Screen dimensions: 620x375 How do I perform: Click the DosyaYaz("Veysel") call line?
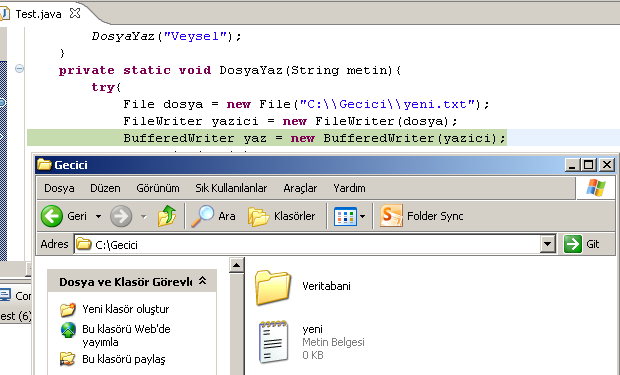tap(166, 36)
